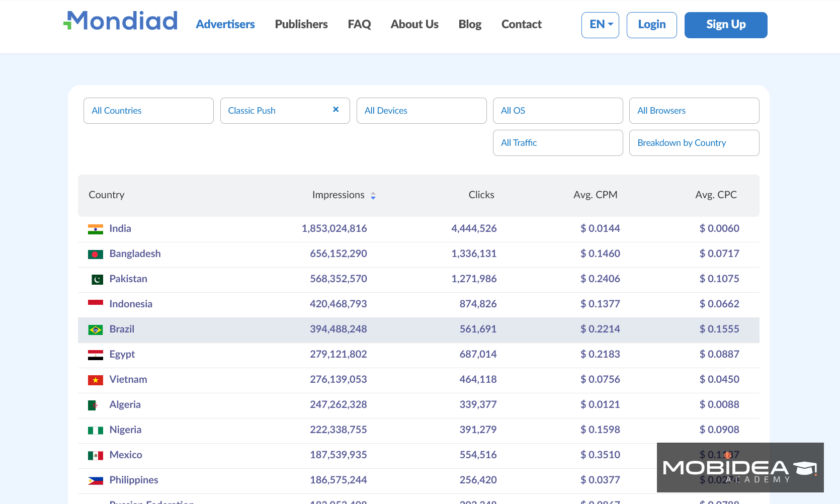Viewport: 840px width, 504px height.
Task: Click the Nigeria flag icon
Action: [96, 431]
